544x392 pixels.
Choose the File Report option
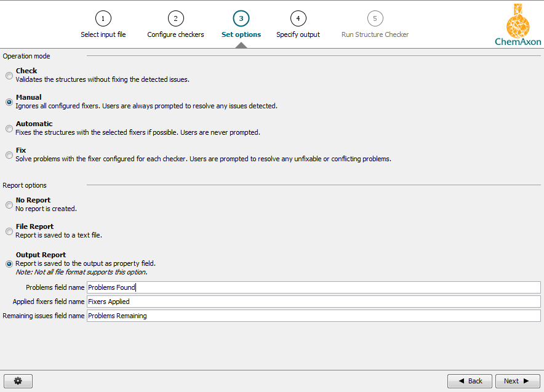[x=9, y=231]
